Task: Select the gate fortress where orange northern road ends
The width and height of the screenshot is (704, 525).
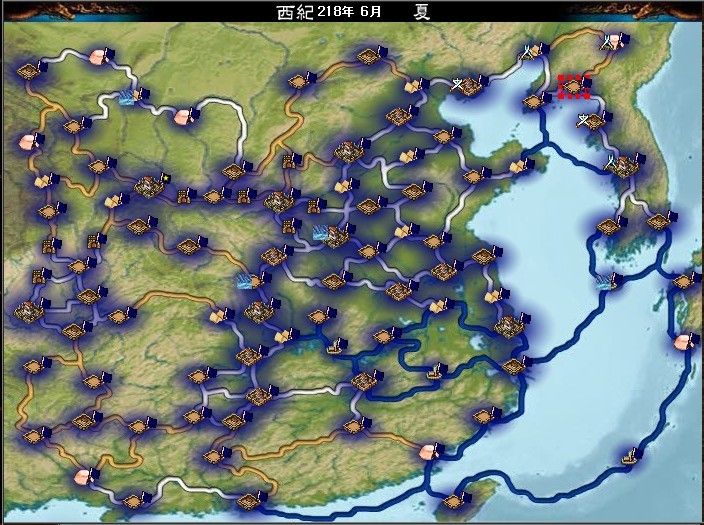Action: click(288, 161)
